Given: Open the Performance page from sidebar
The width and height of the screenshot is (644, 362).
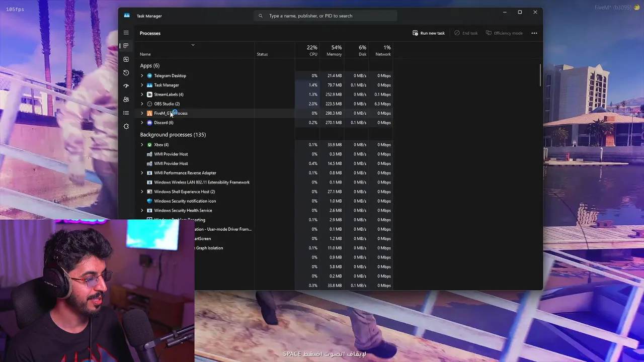Looking at the screenshot, I should click(x=126, y=59).
